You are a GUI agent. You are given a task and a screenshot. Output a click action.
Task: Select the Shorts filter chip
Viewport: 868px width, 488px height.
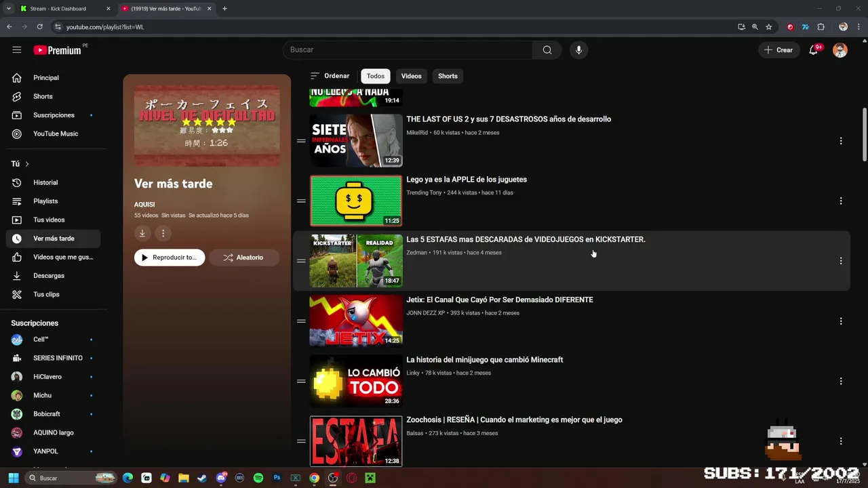coord(448,76)
